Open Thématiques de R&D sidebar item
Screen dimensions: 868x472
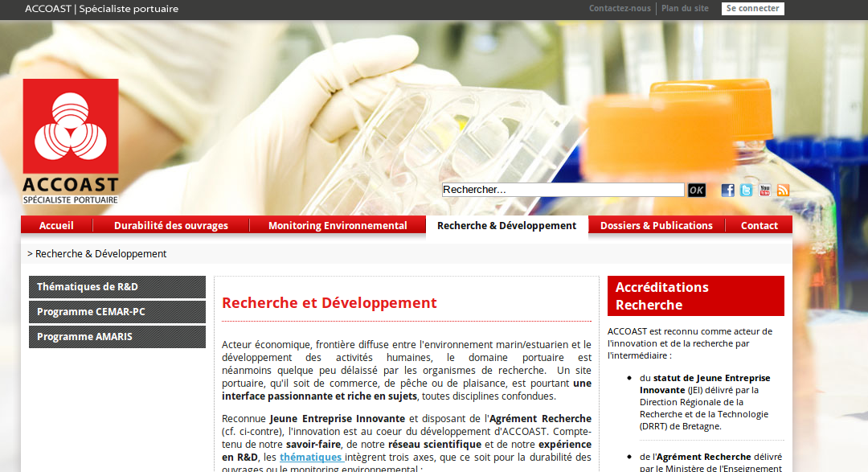tap(117, 287)
